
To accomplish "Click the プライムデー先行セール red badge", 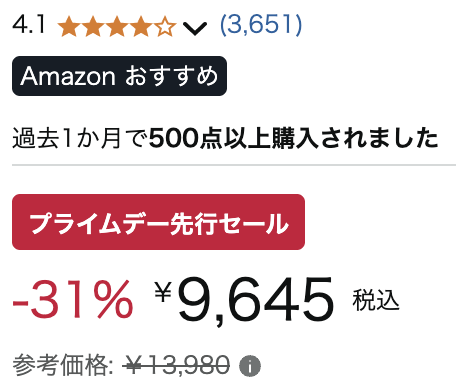I will point(158,222).
